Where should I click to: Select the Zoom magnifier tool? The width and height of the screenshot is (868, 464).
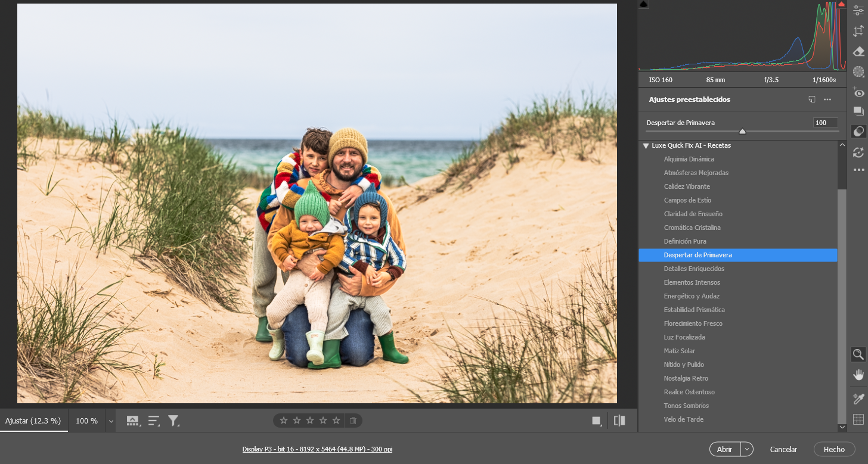click(858, 354)
